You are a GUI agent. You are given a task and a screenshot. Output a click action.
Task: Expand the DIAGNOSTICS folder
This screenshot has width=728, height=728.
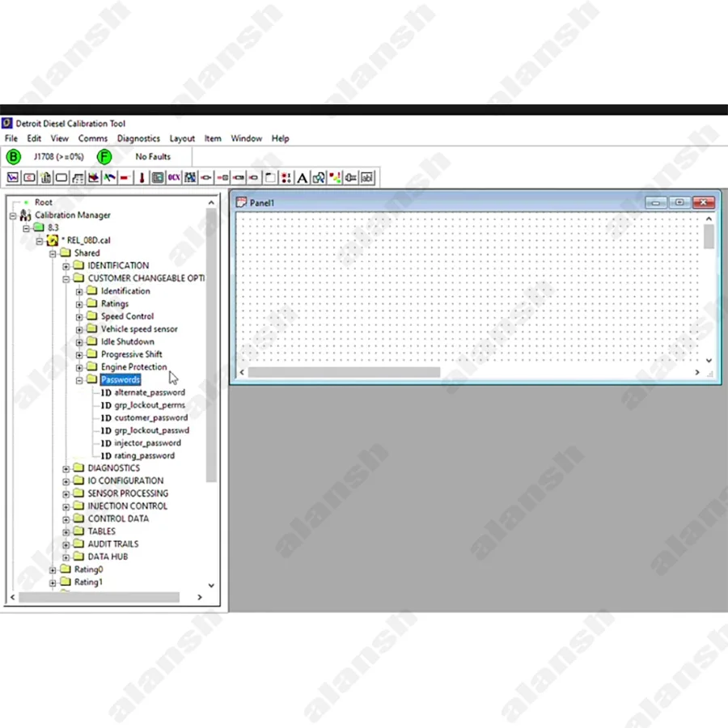pos(66,469)
